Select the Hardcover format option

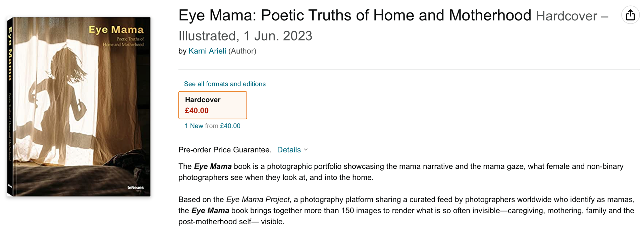(x=213, y=105)
